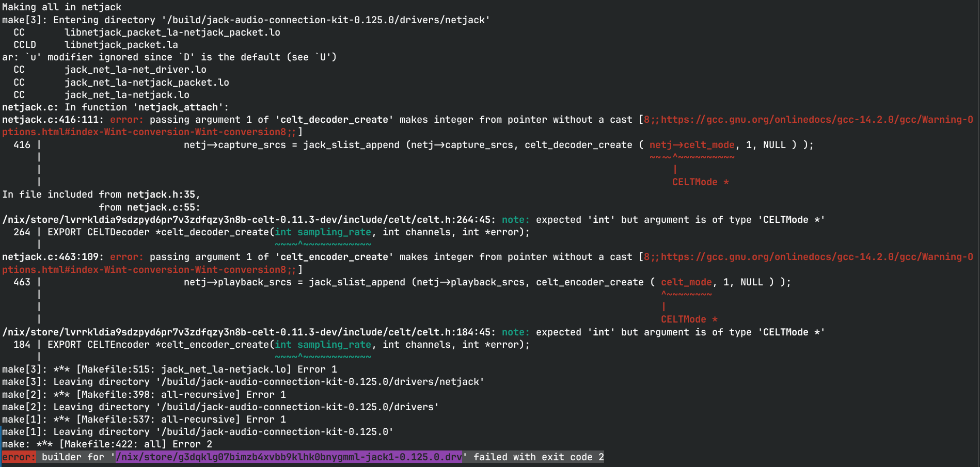This screenshot has width=980, height=467.
Task: Click the celt.h:184:45 include path
Action: [x=249, y=332]
